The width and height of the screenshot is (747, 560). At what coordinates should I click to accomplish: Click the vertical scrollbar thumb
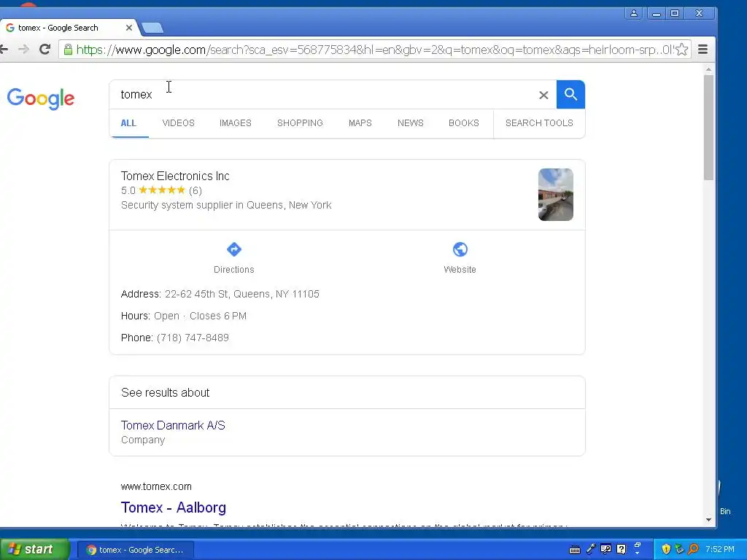pyautogui.click(x=709, y=128)
